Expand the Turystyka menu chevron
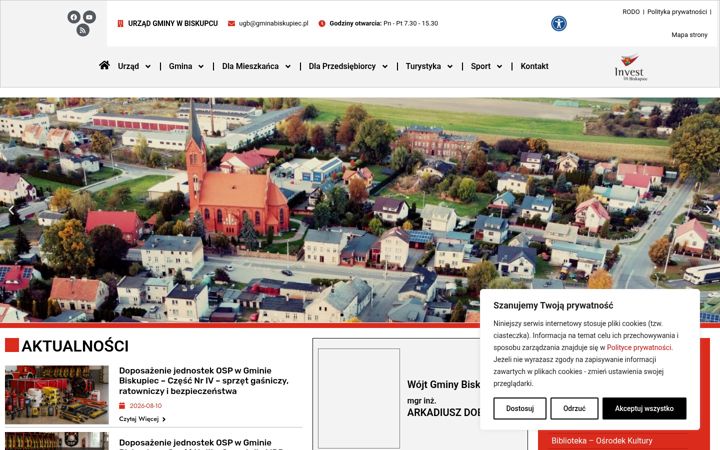Viewport: 720px width, 450px height. point(450,67)
